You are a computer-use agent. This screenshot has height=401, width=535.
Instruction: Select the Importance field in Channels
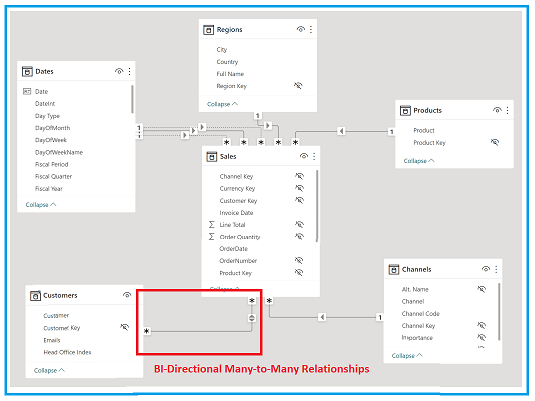[417, 338]
